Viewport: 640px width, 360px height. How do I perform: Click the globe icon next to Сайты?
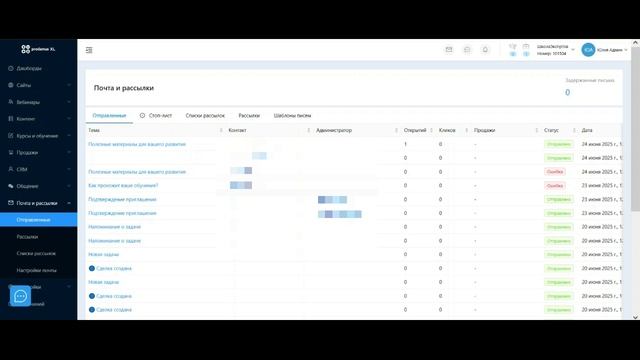point(11,85)
